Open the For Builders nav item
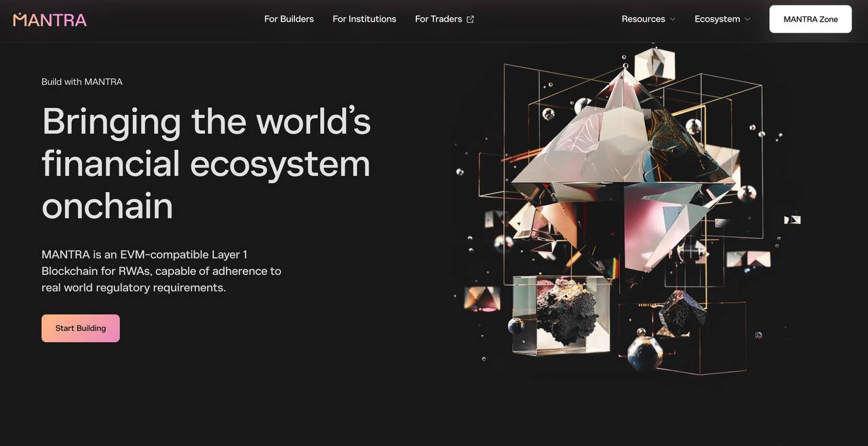This screenshot has width=868, height=446. (x=289, y=19)
